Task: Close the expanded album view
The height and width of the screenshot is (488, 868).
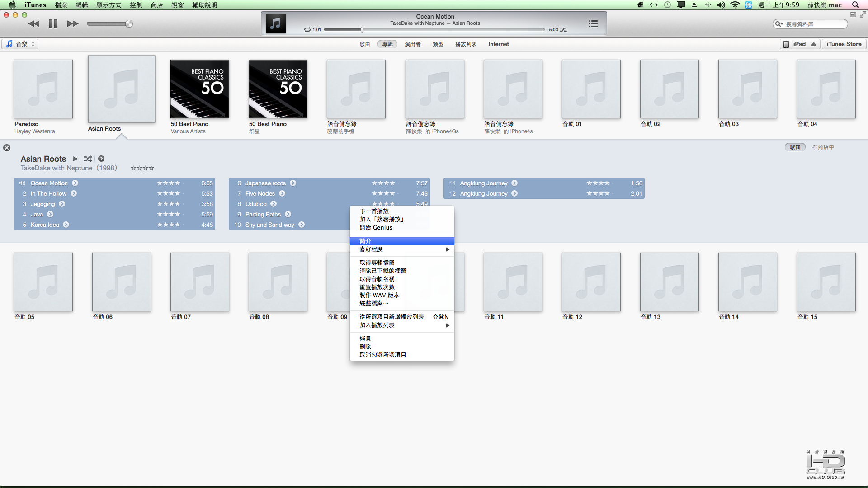Action: 7,148
